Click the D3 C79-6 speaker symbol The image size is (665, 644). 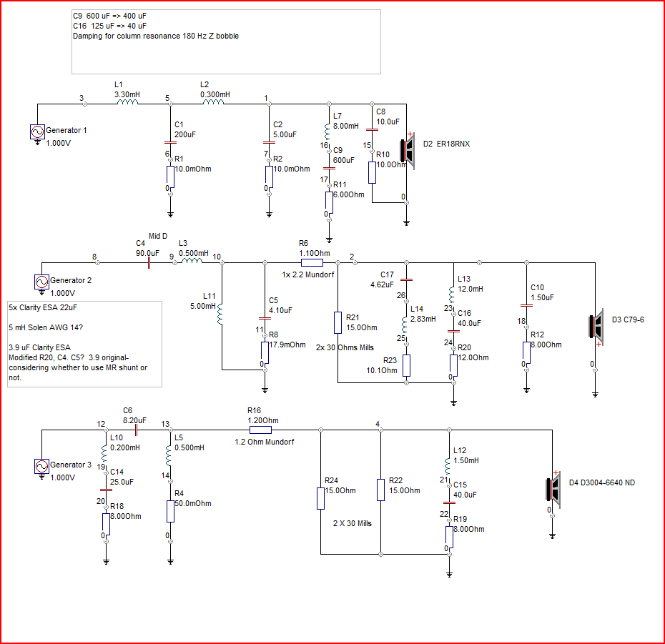click(596, 327)
